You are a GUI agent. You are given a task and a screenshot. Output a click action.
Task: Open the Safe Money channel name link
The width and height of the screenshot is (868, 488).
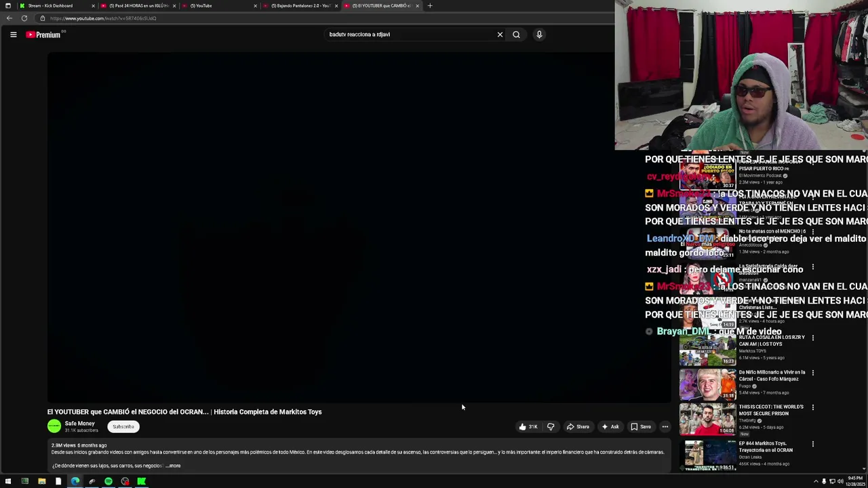coord(79,424)
